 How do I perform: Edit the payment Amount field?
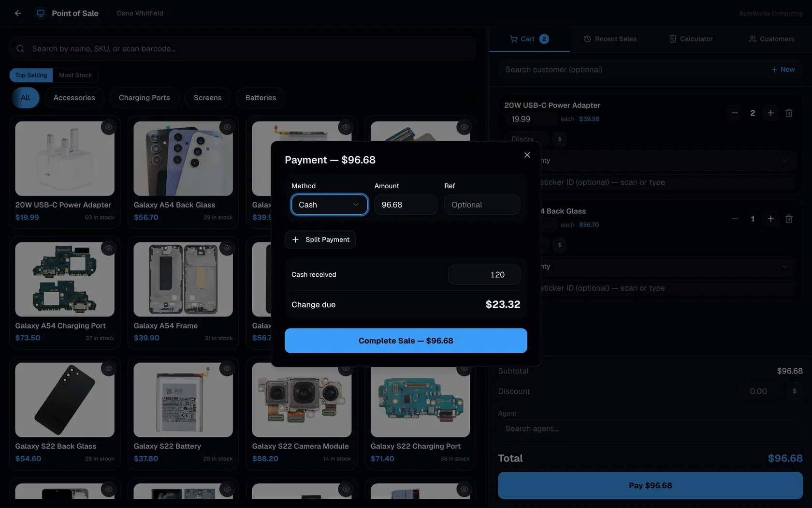click(x=406, y=205)
